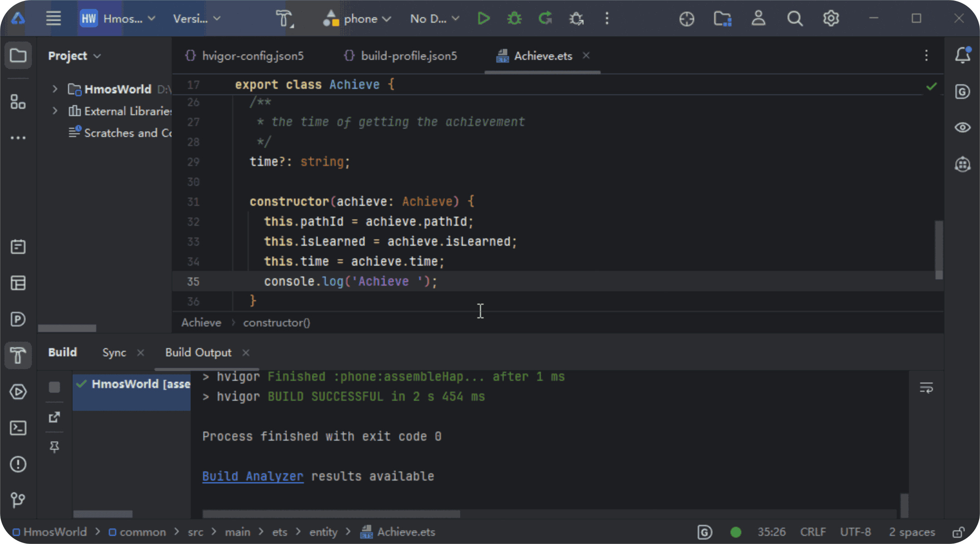Click the CRLF line separator in status bar
This screenshot has height=544, width=980.
813,532
